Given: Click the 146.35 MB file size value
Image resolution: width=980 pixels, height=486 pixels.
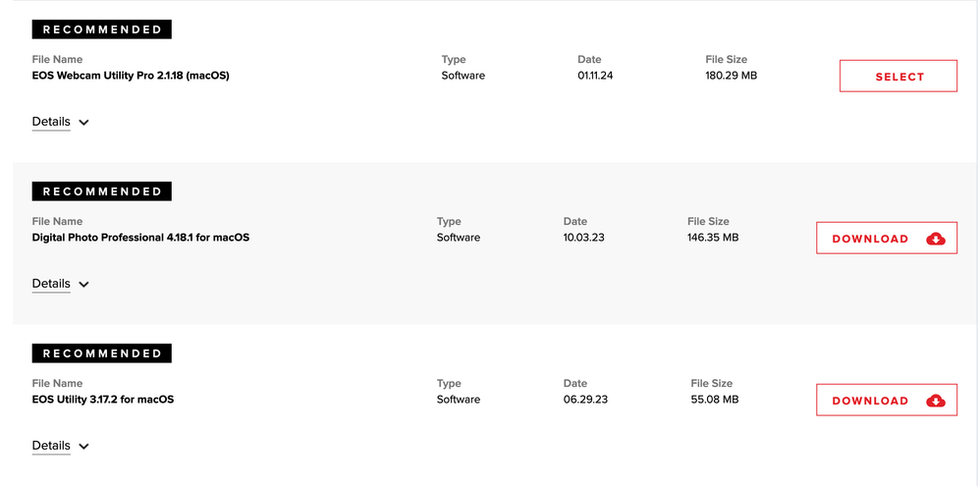Looking at the screenshot, I should [713, 237].
